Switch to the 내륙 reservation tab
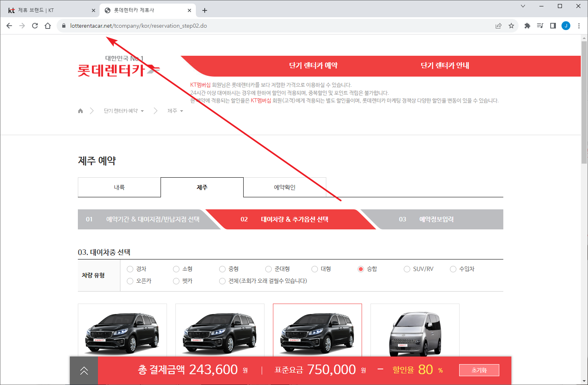This screenshot has height=385, width=588. tap(119, 187)
